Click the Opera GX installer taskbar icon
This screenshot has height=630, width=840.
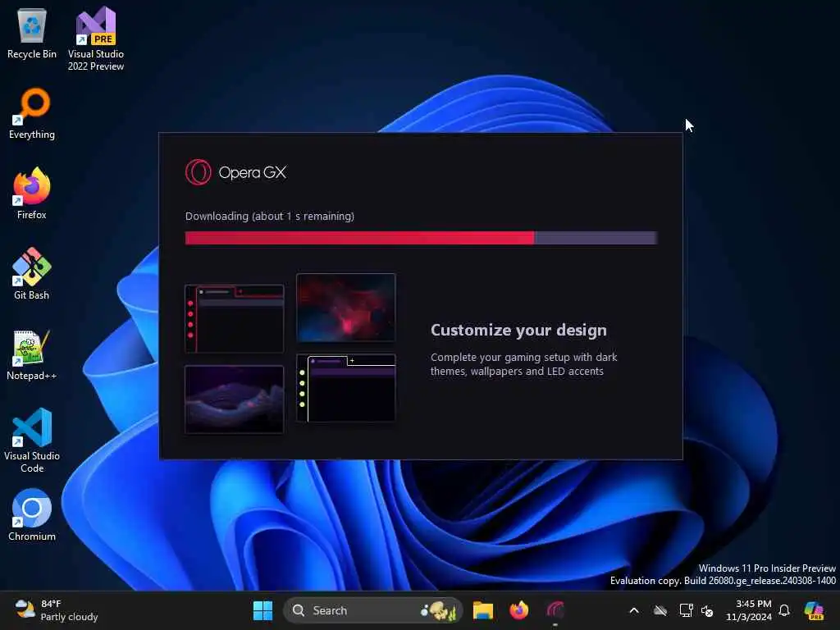[555, 610]
